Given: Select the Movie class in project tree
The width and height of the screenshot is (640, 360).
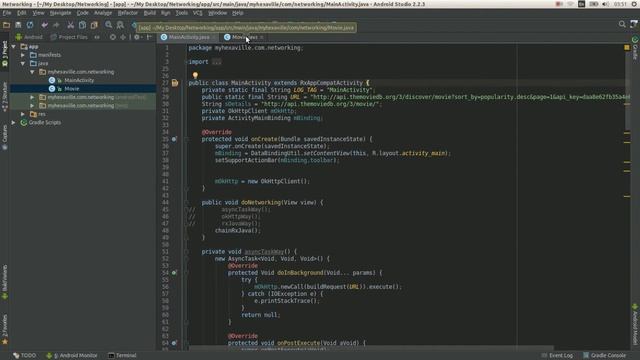Looking at the screenshot, I should coord(71,89).
